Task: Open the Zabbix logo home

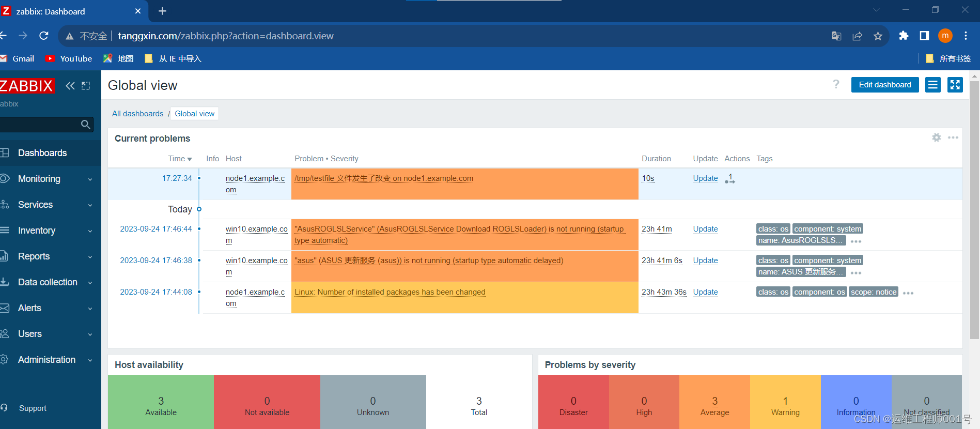Action: point(26,86)
